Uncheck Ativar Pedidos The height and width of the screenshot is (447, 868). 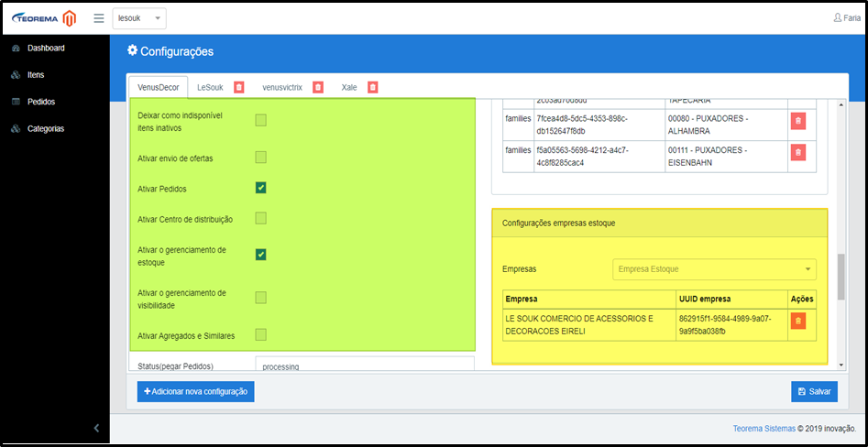260,188
